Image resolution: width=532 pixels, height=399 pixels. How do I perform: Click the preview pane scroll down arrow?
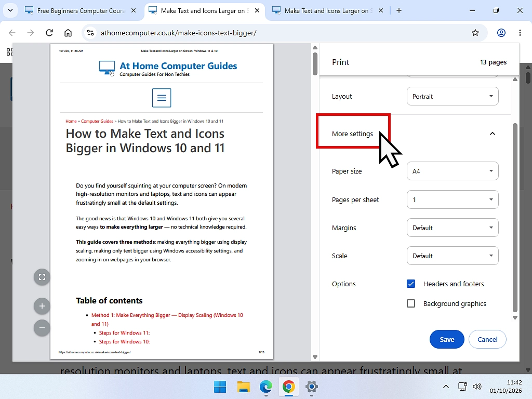tap(315, 357)
